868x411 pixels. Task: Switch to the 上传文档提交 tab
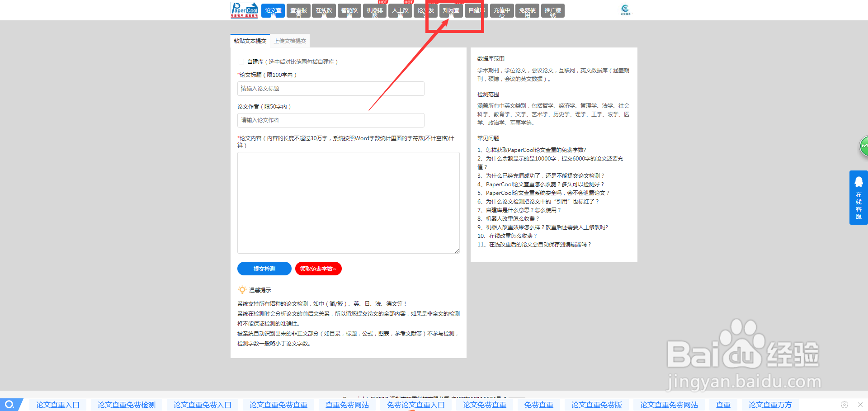(290, 41)
